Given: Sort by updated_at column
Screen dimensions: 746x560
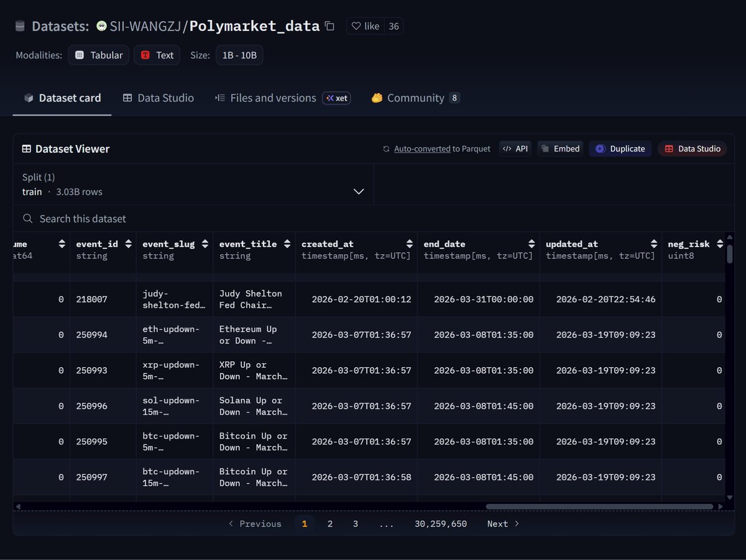Looking at the screenshot, I should click(654, 244).
